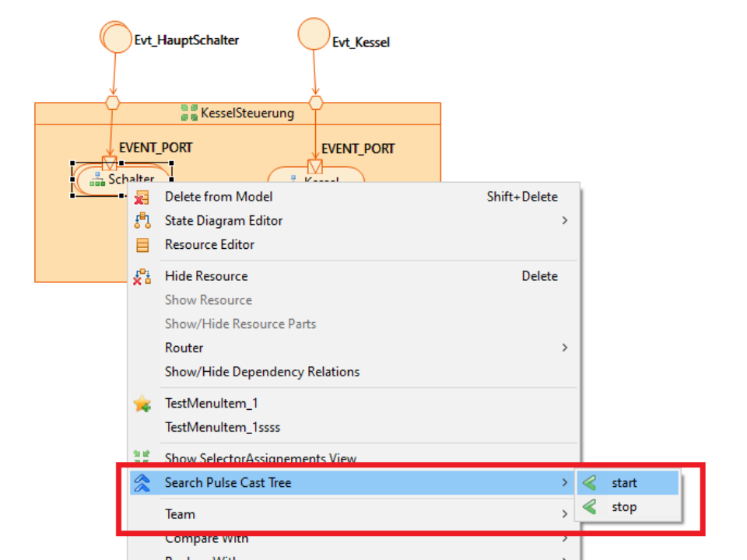Viewport: 747px width, 560px height.
Task: Expand the Router submenu arrow
Action: click(565, 348)
